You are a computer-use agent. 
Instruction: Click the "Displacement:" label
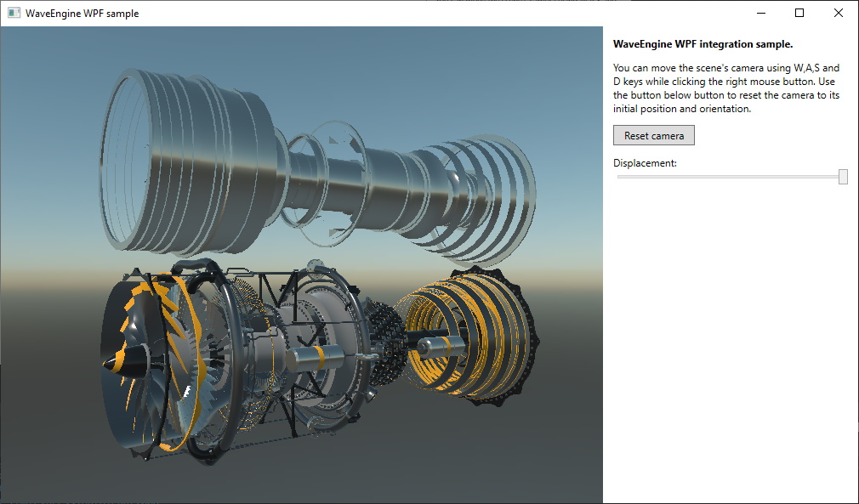[x=645, y=163]
